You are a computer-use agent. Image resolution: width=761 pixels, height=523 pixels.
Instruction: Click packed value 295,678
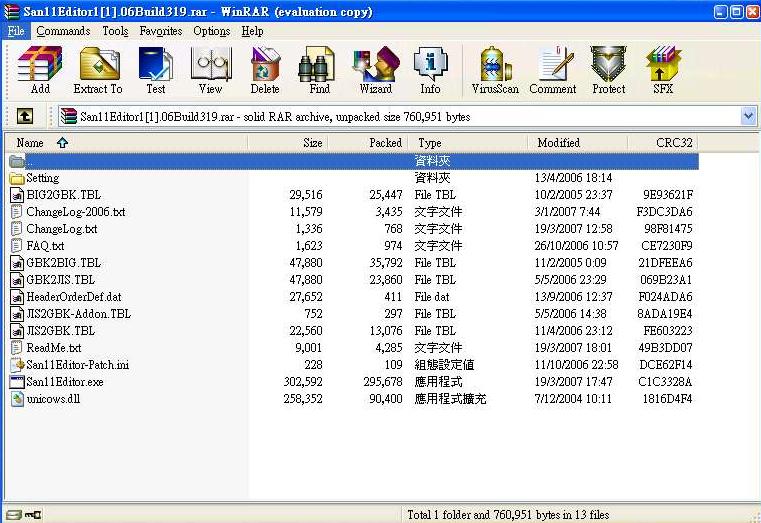383,382
